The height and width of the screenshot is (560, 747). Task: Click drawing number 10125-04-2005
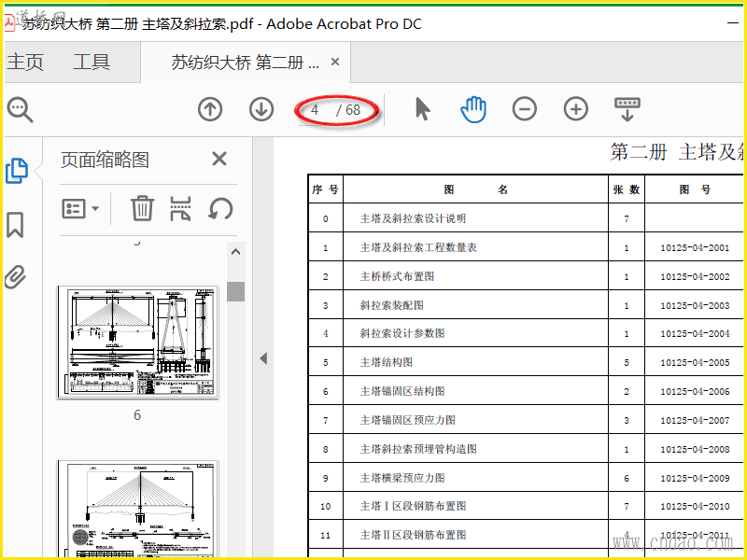(x=695, y=362)
